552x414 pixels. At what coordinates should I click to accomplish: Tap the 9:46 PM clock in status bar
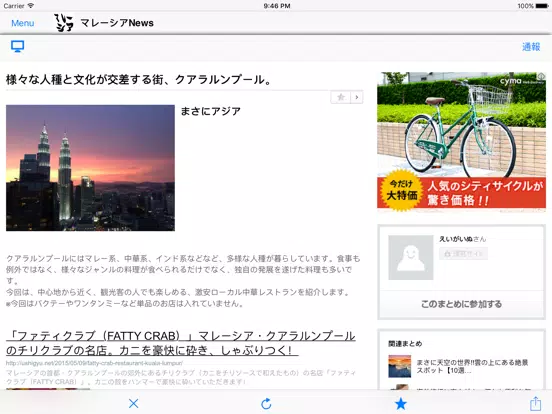(x=277, y=6)
